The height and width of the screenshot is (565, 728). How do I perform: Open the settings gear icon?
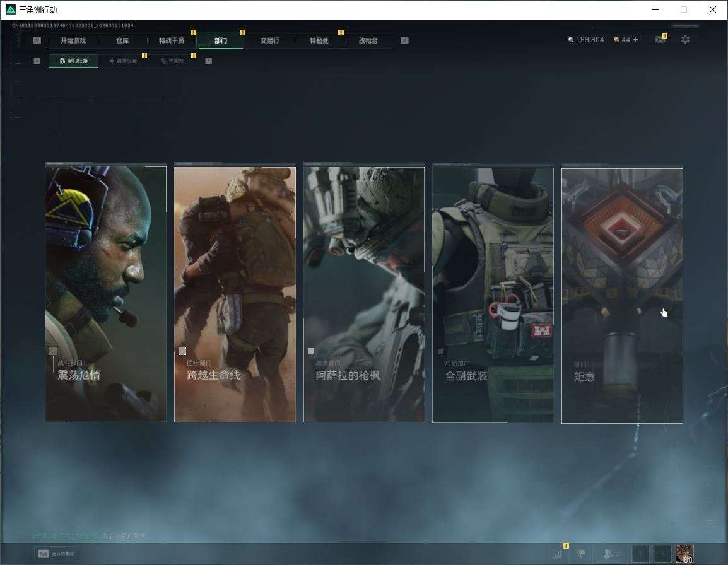coord(685,40)
